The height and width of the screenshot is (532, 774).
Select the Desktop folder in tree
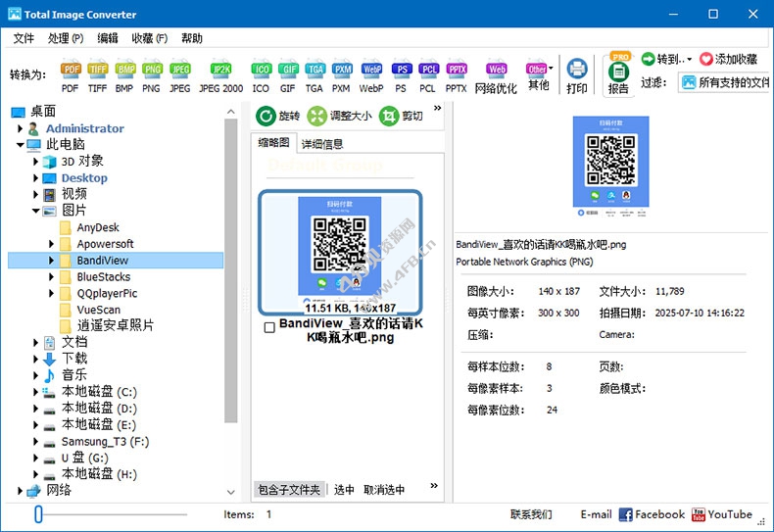click(84, 178)
